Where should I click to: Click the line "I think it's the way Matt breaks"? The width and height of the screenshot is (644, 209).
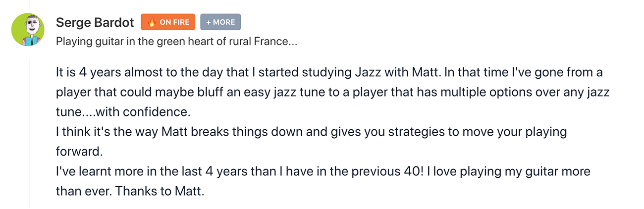(x=311, y=132)
